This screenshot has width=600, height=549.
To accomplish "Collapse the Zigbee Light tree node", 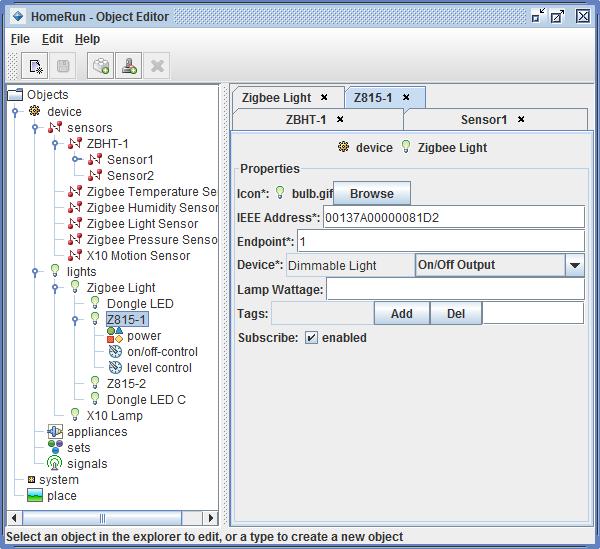I will (x=55, y=288).
